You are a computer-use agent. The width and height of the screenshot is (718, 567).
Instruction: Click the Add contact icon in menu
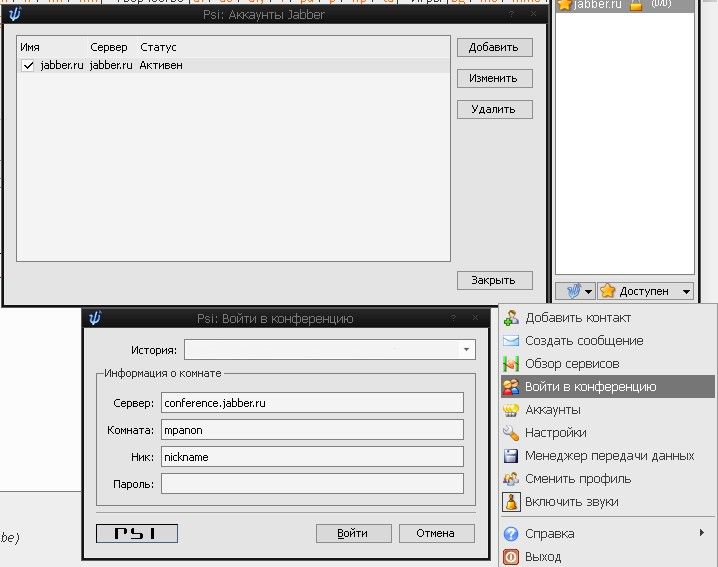pyautogui.click(x=511, y=317)
